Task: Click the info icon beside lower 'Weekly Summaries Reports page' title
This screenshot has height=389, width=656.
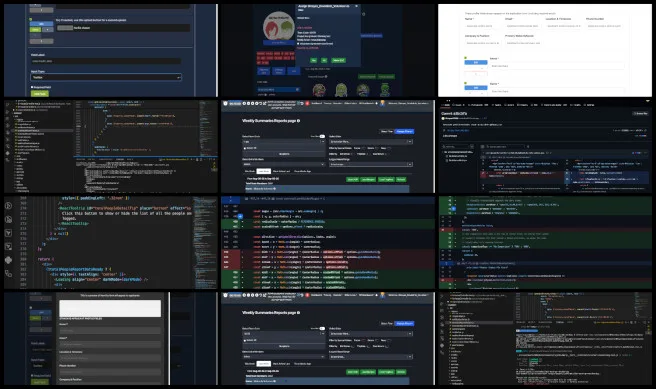Action: (x=298, y=313)
